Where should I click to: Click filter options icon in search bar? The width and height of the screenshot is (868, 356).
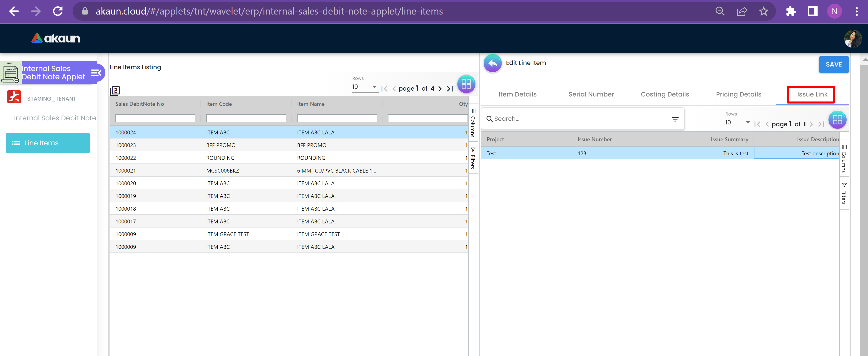pos(675,119)
